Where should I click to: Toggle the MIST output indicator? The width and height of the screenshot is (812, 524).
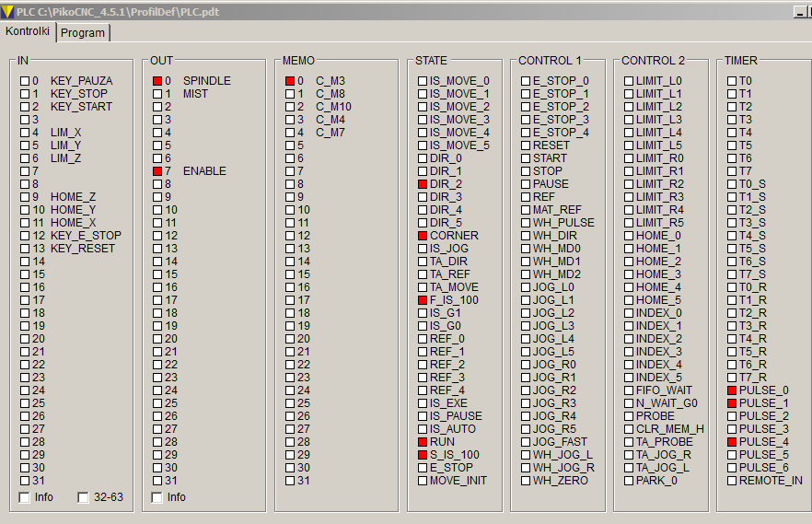pyautogui.click(x=157, y=94)
